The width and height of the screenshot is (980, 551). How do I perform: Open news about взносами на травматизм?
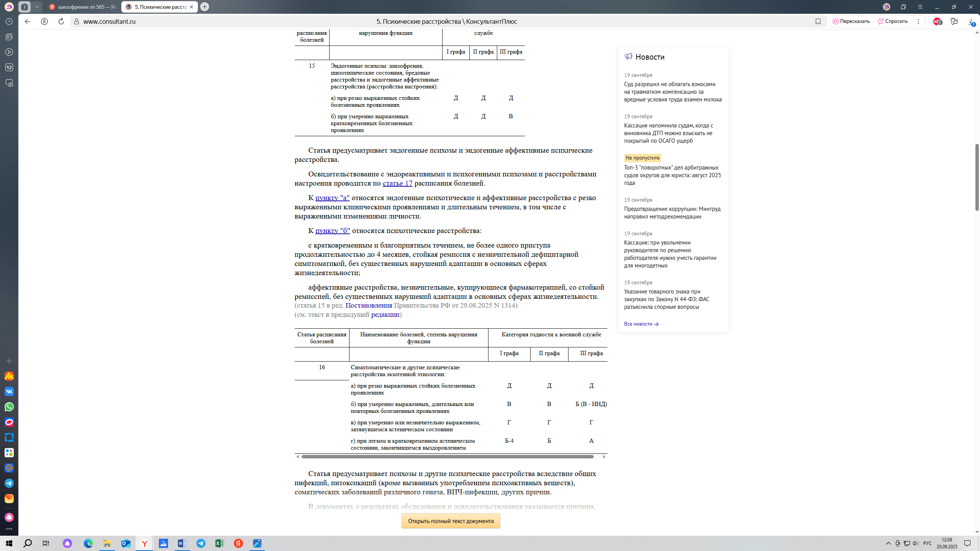pyautogui.click(x=673, y=92)
